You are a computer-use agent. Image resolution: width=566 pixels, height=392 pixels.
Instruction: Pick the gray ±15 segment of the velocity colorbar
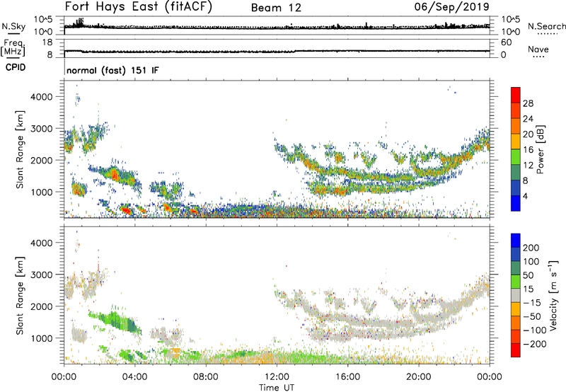516,295
